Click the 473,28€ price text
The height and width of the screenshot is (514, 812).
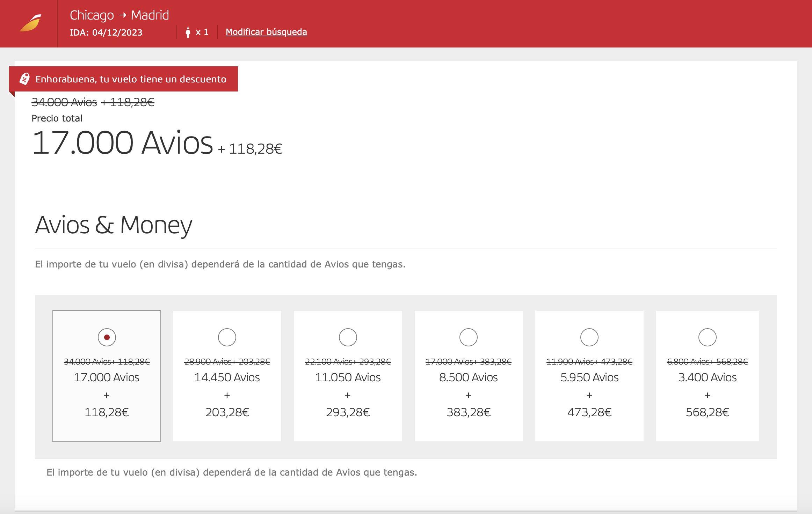[x=589, y=412]
